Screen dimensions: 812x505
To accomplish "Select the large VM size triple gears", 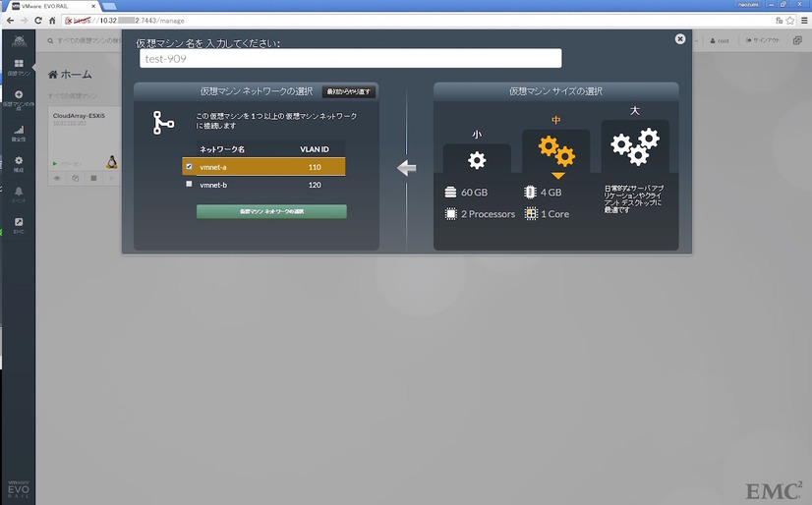I will pyautogui.click(x=635, y=146).
